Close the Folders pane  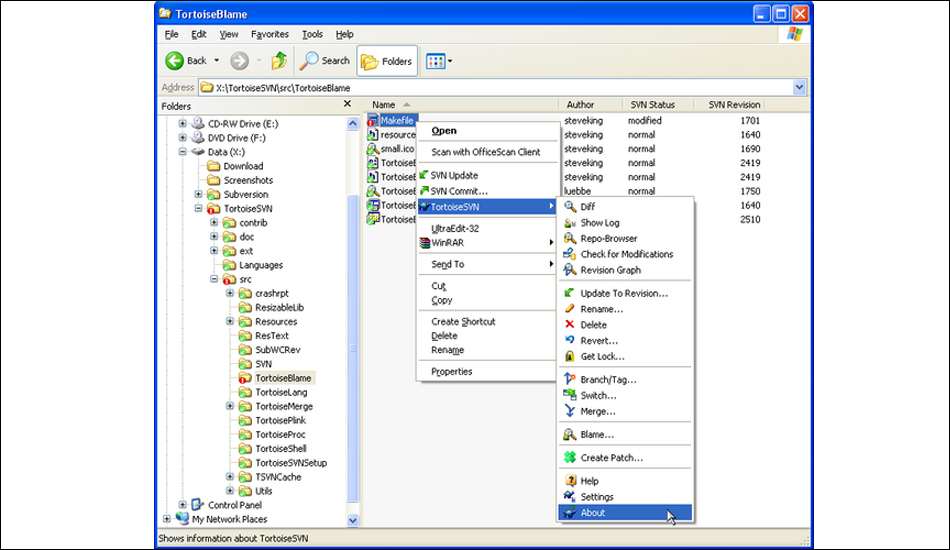click(347, 104)
